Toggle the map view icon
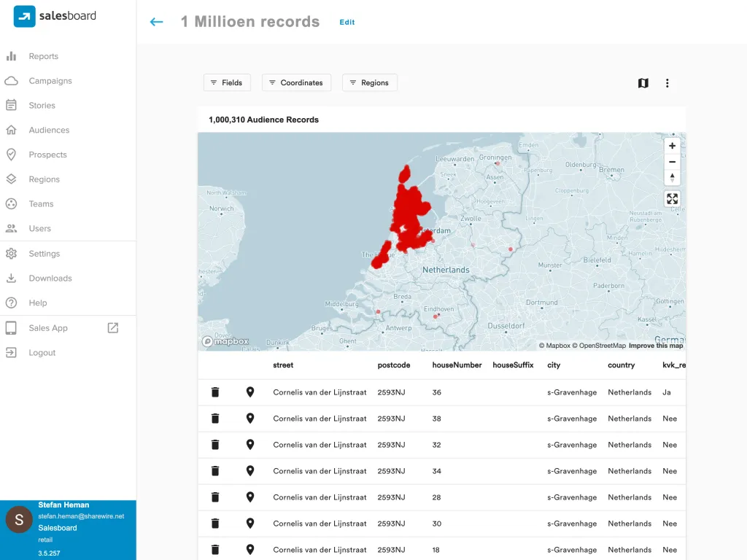 [643, 83]
